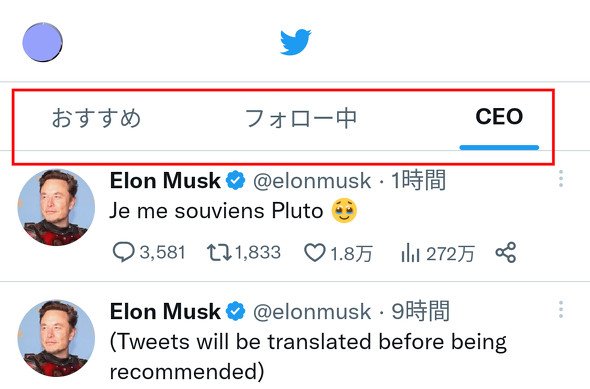The width and height of the screenshot is (590, 389).
Task: Open Elon Musk avatar on second tweet
Action: pos(56,338)
